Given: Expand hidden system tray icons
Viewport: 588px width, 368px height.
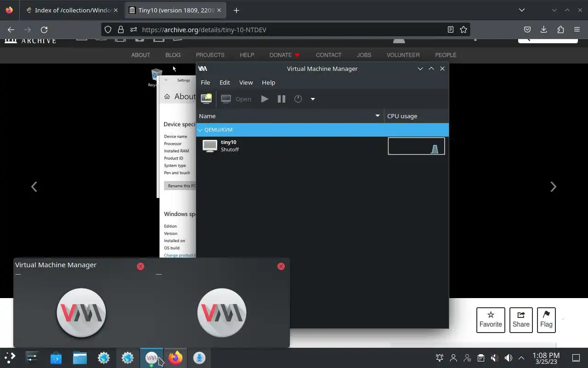Looking at the screenshot, I should pos(521,358).
